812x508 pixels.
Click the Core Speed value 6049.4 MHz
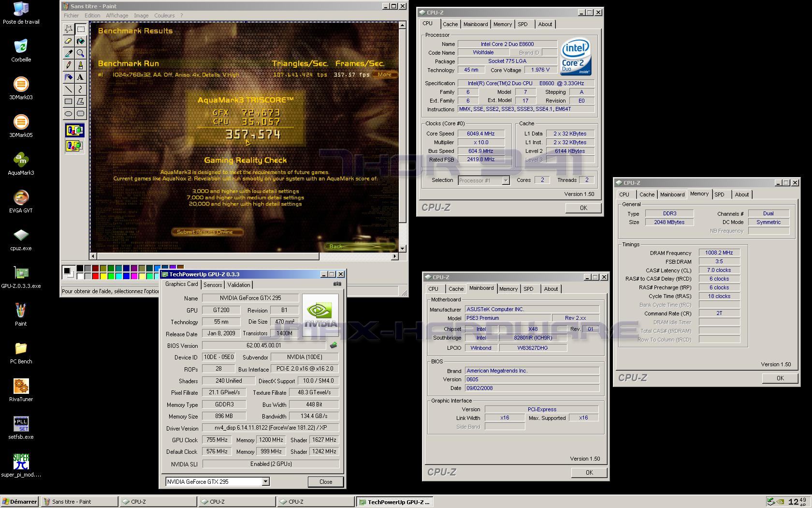pos(480,134)
